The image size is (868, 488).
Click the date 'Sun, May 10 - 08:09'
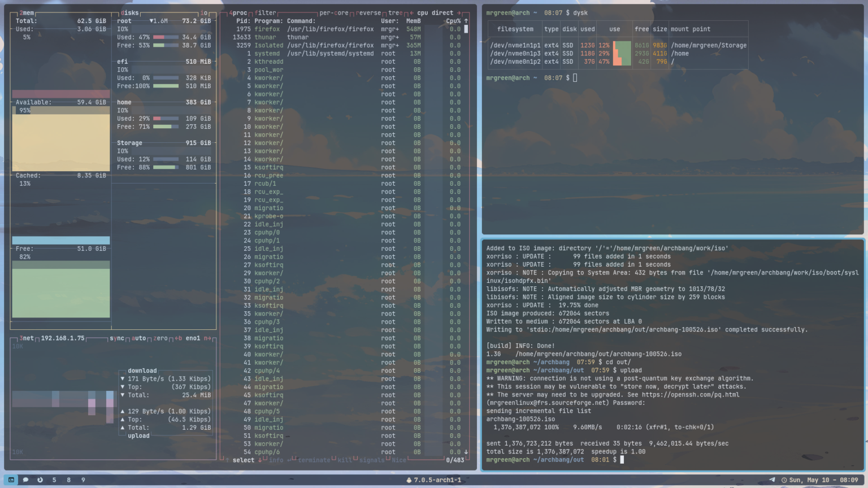tap(823, 480)
